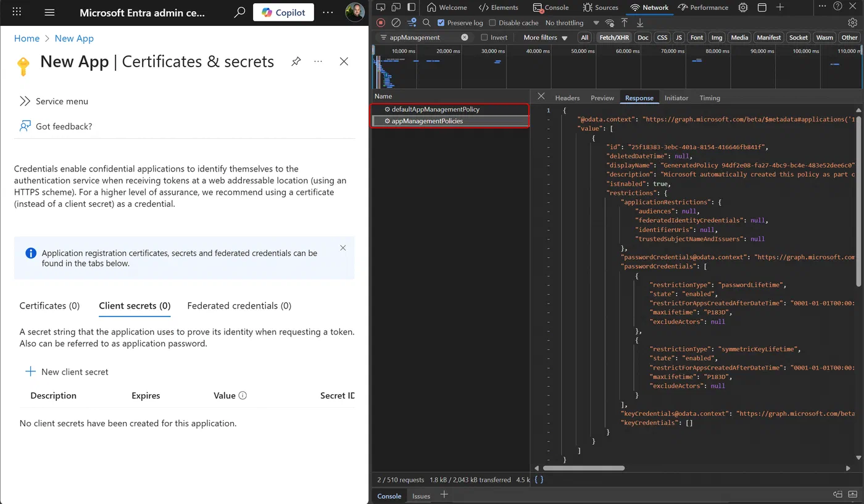Screen dimensions: 864x504
Task: Click the pretty-print braces icon
Action: click(x=539, y=479)
